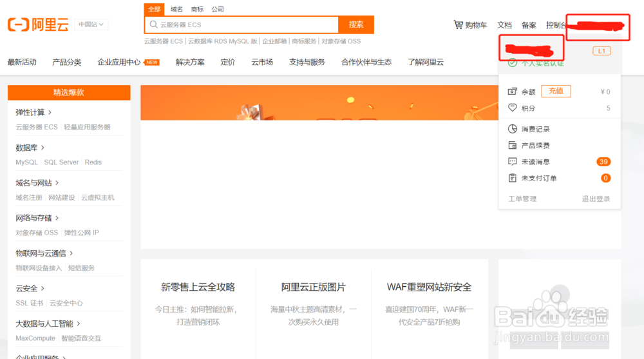Expand the 网络与存储 category

(x=37, y=218)
